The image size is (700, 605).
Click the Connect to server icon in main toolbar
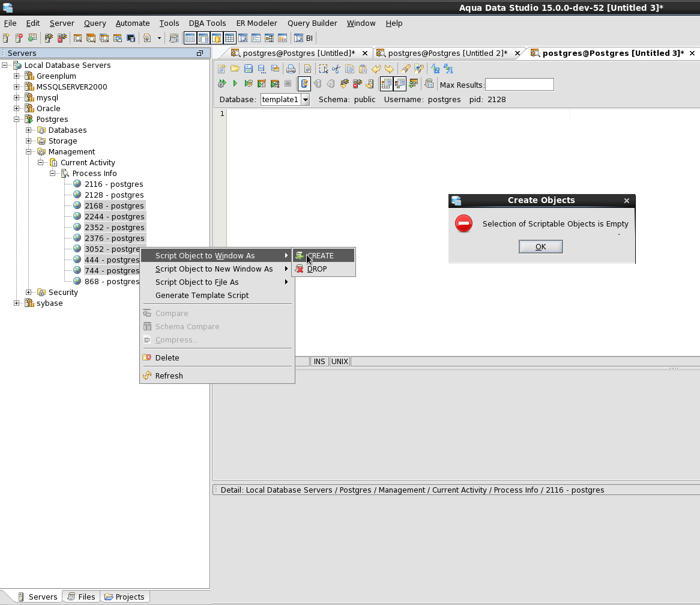[49, 38]
